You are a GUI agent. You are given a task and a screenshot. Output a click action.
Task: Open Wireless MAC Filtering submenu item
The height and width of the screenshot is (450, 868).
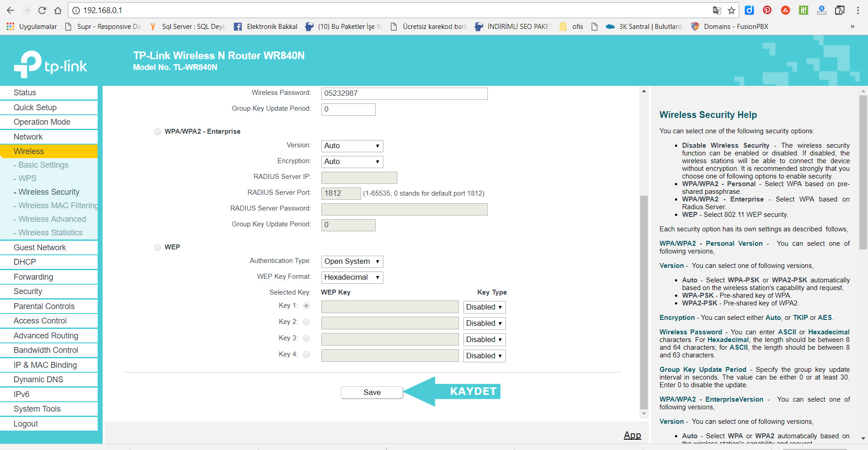tap(58, 206)
